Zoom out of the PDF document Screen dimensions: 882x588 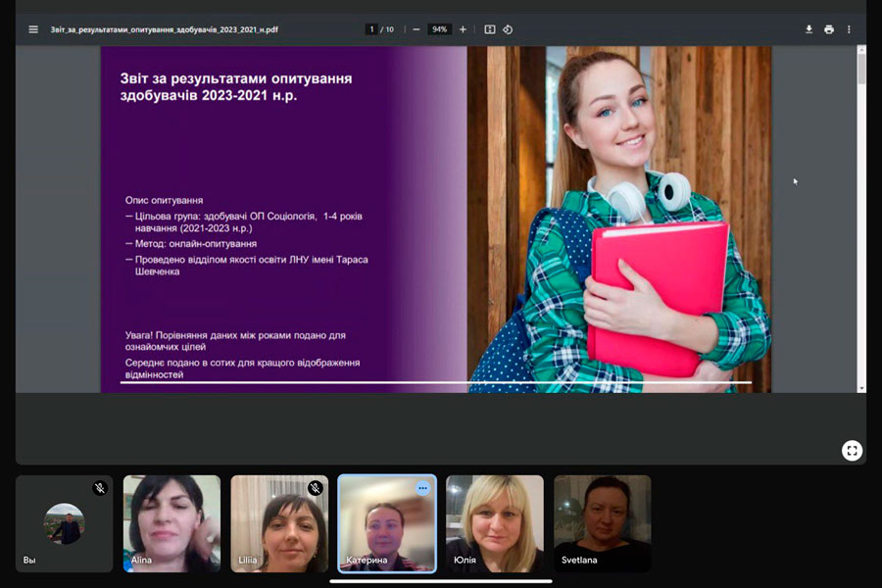416,29
